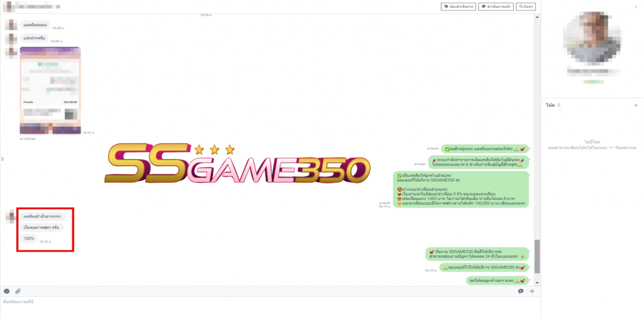Click the 'แอดมินนนนน' message bubble

coord(35,25)
